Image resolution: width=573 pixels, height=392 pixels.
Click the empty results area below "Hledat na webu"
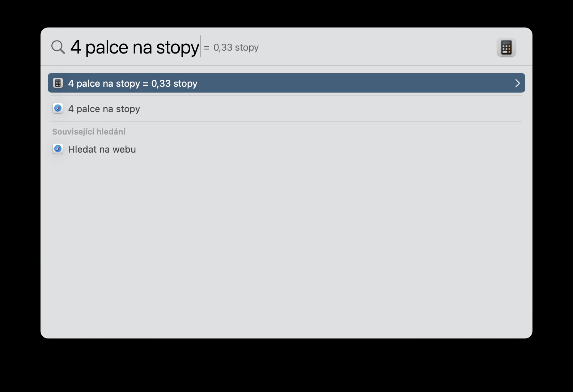click(286, 246)
